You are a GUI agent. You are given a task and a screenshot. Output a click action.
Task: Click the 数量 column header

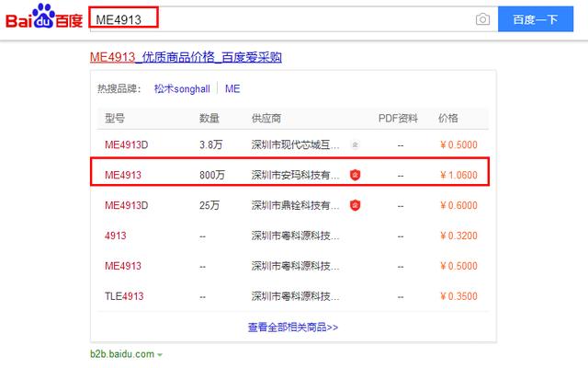coord(209,119)
